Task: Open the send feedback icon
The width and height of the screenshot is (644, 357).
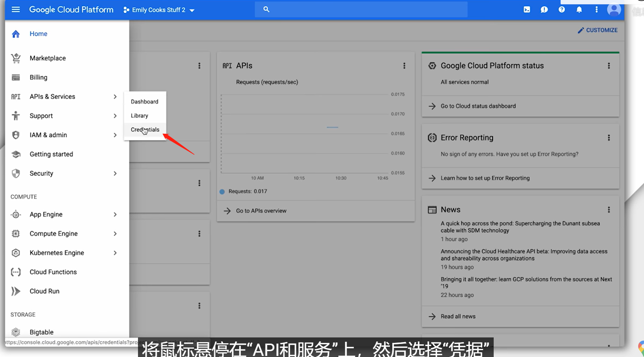Action: coord(544,10)
